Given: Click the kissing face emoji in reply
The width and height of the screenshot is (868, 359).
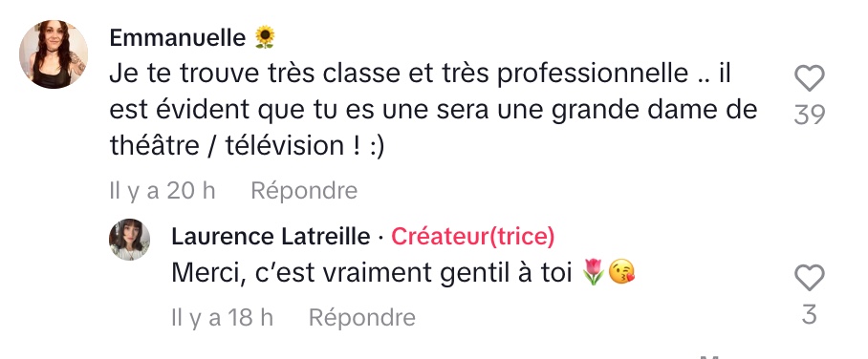Looking at the screenshot, I should (x=621, y=273).
